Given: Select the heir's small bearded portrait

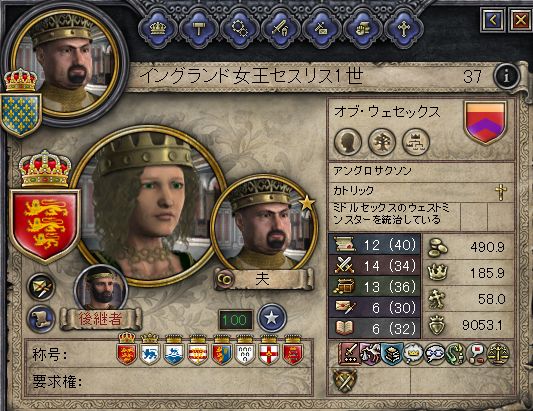Looking at the screenshot, I should pos(101,288).
